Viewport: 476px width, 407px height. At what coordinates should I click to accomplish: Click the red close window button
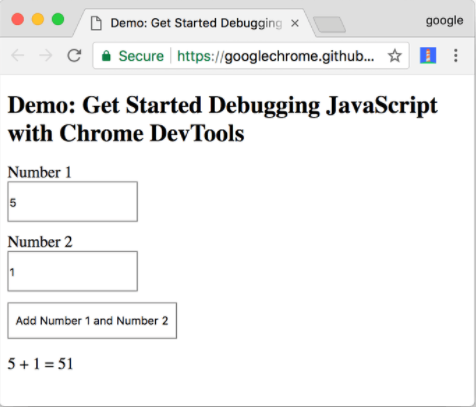[x=18, y=19]
